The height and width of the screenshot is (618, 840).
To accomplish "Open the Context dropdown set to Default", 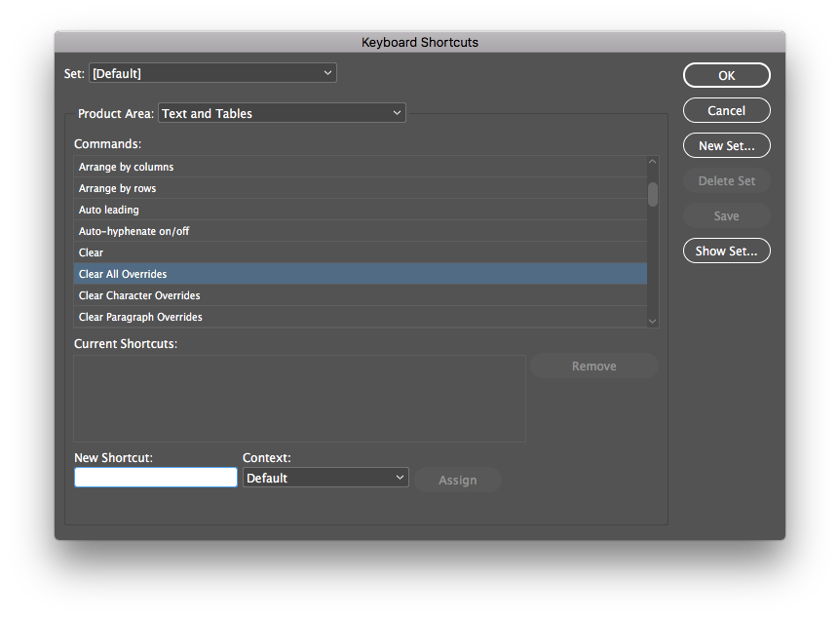I will pos(325,478).
